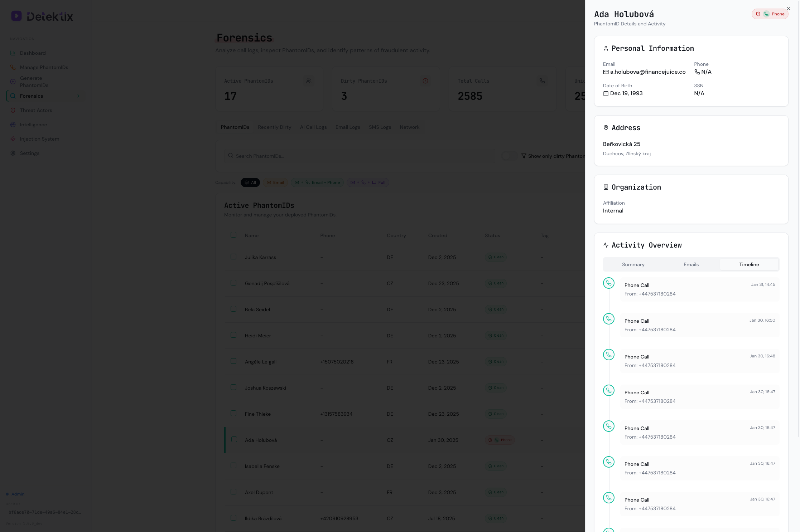Viewport: 800px width, 532px height.
Task: Select the Email + Phone capability filter
Action: [x=317, y=182]
